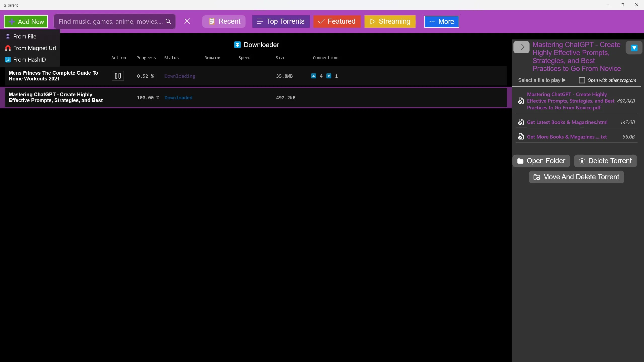Select the Mens Fitness torrent row

[256, 76]
